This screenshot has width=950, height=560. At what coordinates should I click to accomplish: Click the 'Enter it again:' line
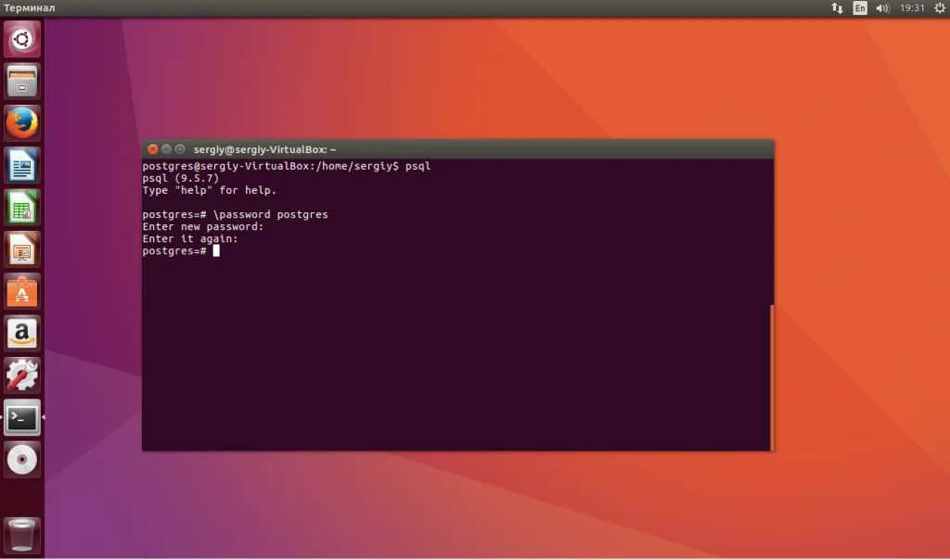[x=190, y=238]
